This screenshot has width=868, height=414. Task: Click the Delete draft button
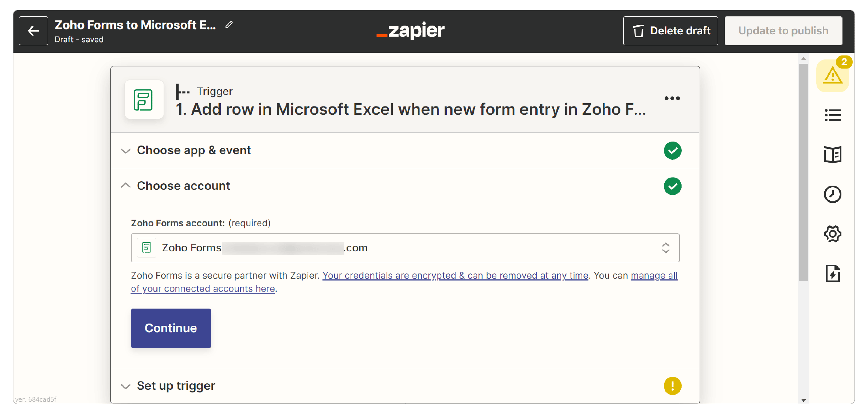(x=670, y=31)
